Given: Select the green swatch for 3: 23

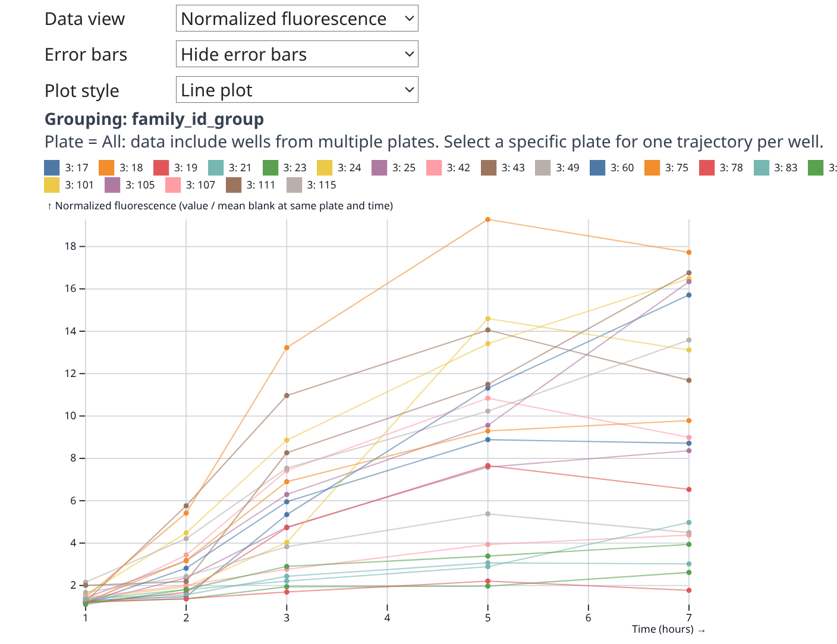Looking at the screenshot, I should [x=270, y=168].
